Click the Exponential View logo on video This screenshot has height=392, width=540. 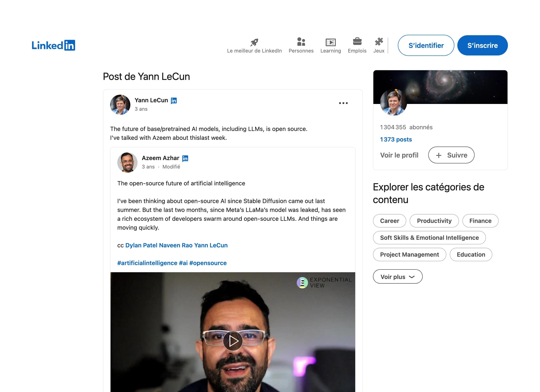point(324,283)
